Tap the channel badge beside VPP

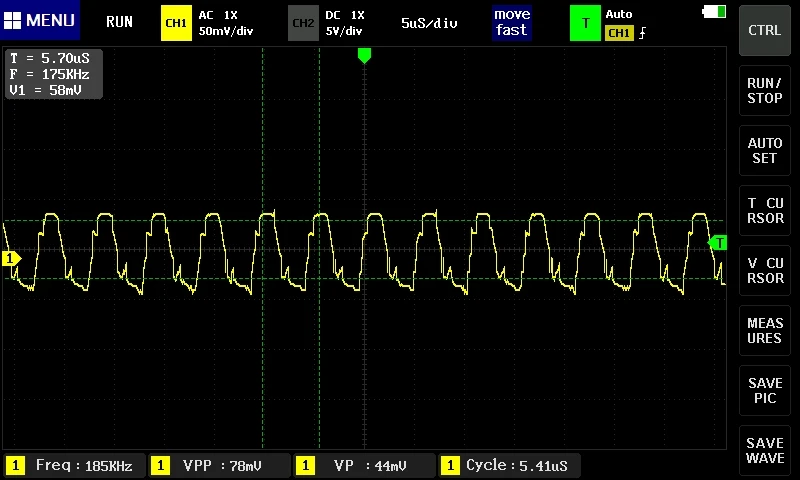[x=160, y=465]
